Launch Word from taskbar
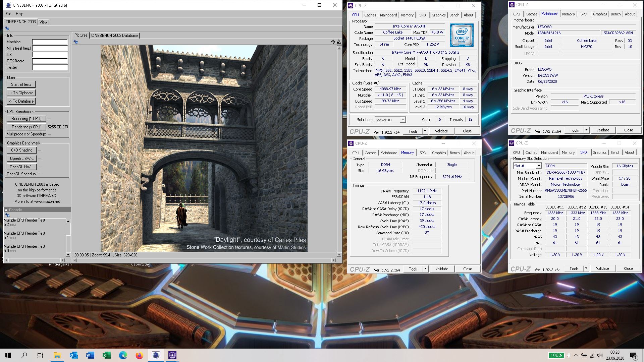Image resolution: width=644 pixels, height=362 pixels. click(90, 355)
